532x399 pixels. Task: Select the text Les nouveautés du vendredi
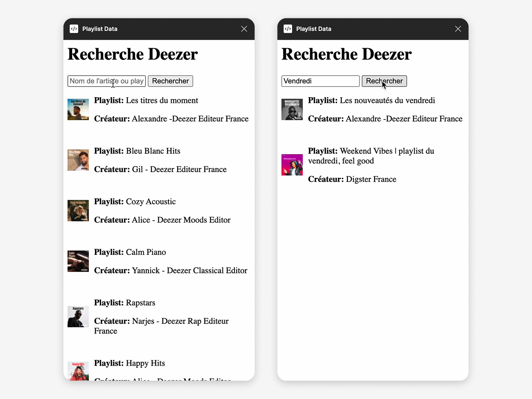coord(387,100)
